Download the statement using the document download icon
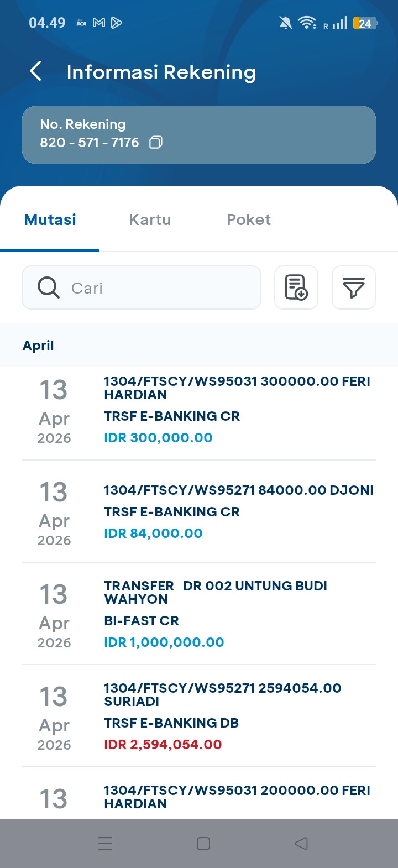The height and width of the screenshot is (868, 398). pos(296,287)
